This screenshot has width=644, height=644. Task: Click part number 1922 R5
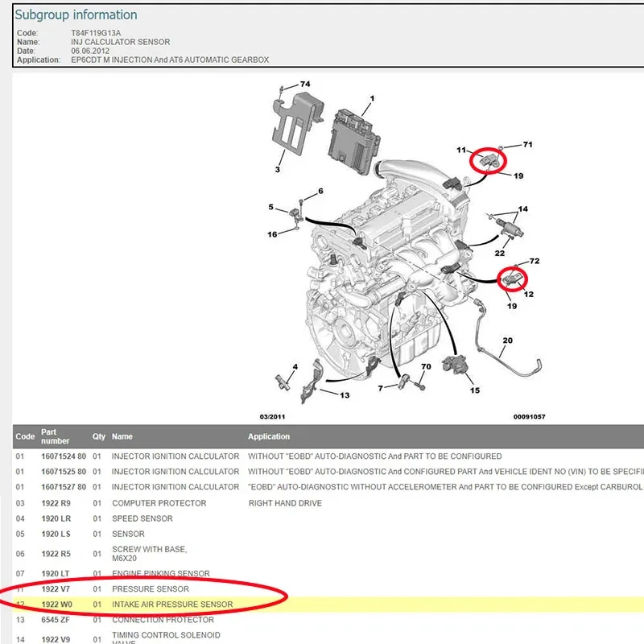click(56, 554)
